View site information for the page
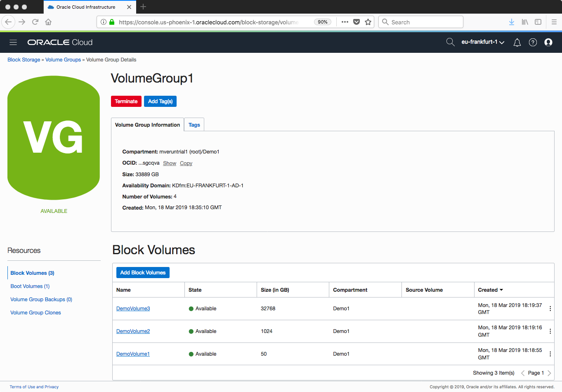 [x=104, y=22]
